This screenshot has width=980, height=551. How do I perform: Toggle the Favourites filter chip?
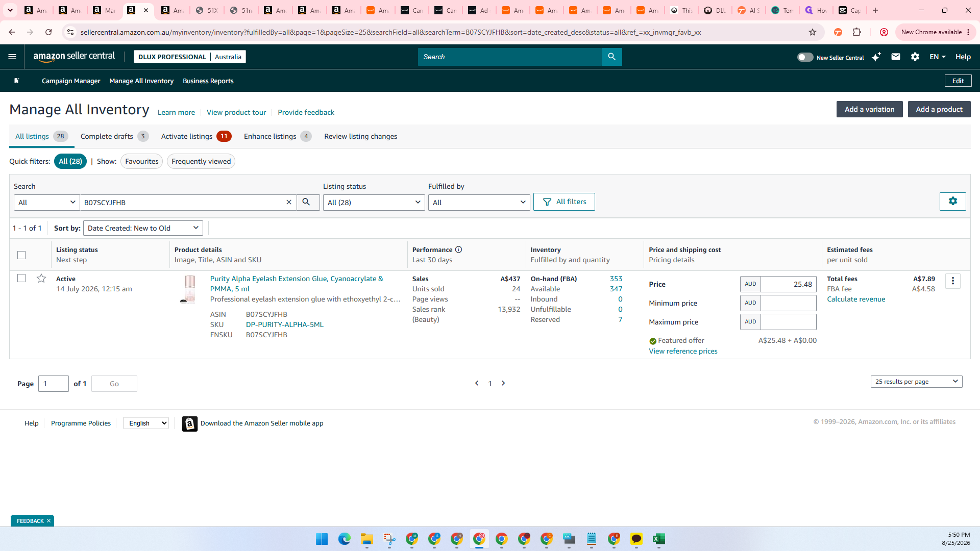[142, 161]
